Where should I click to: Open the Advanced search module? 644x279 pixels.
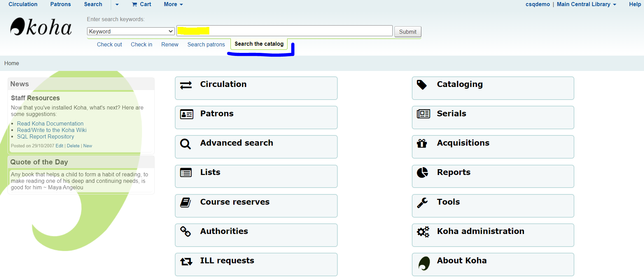256,147
